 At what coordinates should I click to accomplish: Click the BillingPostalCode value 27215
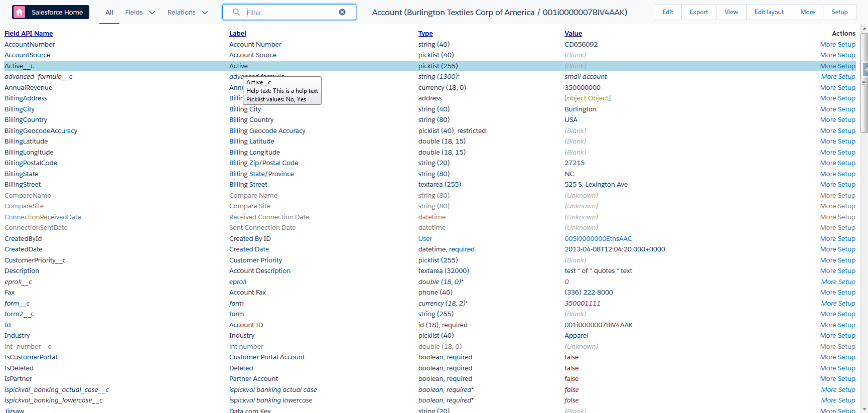click(x=574, y=163)
